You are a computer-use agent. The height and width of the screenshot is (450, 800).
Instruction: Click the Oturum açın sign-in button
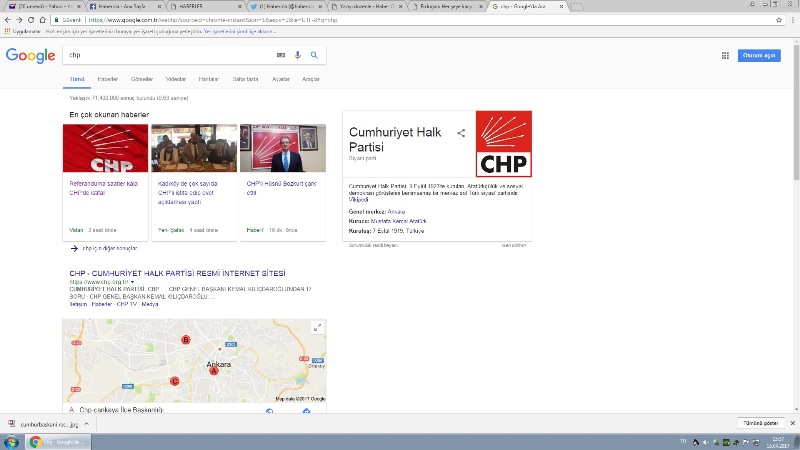pyautogui.click(x=759, y=55)
